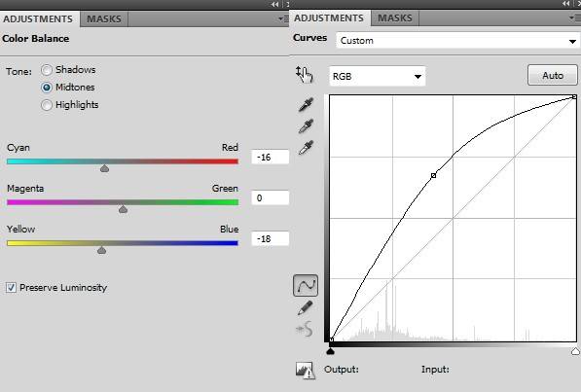Select the on-image adjustment hand tool
This screenshot has width=581, height=392.
click(305, 74)
